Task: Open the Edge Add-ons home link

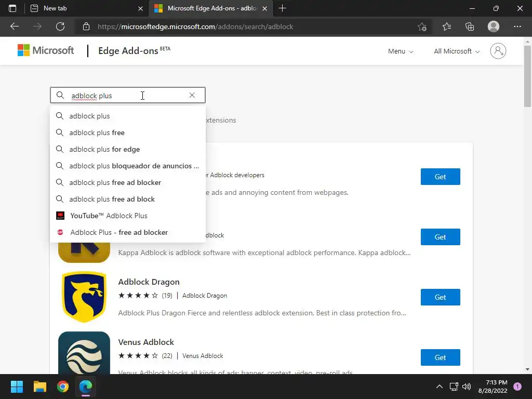Action: point(134,50)
